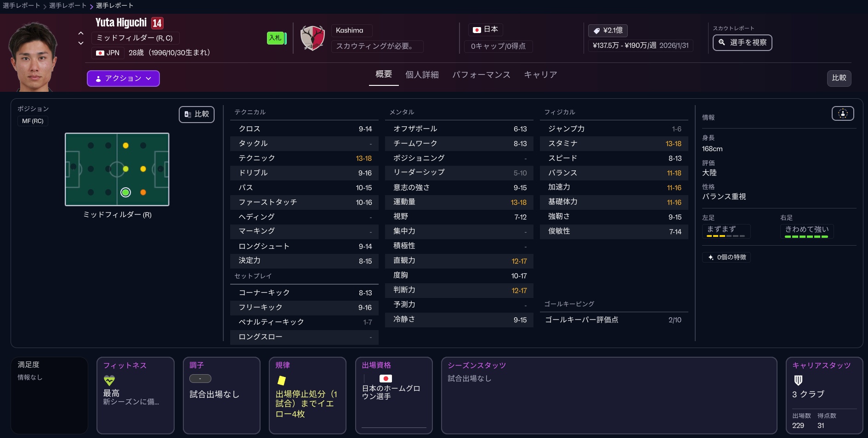The width and height of the screenshot is (868, 438).
Task: Click the Japan flag in eligibility panel
Action: (385, 379)
